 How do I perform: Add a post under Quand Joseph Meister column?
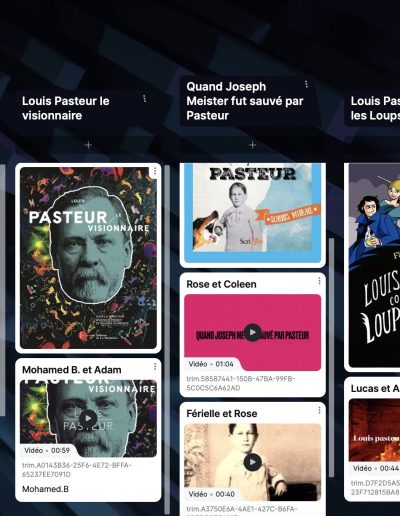(252, 145)
